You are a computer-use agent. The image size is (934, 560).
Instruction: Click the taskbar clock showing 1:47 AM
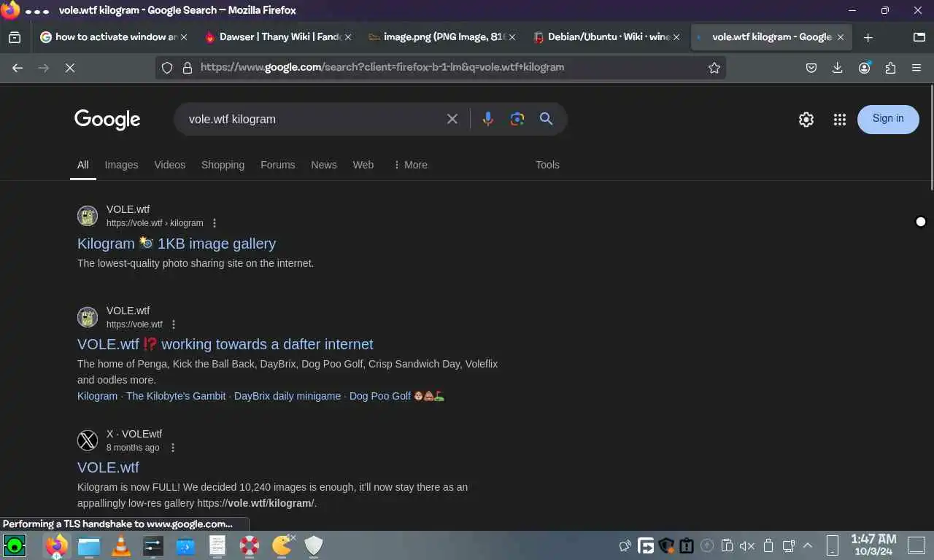pos(873,545)
